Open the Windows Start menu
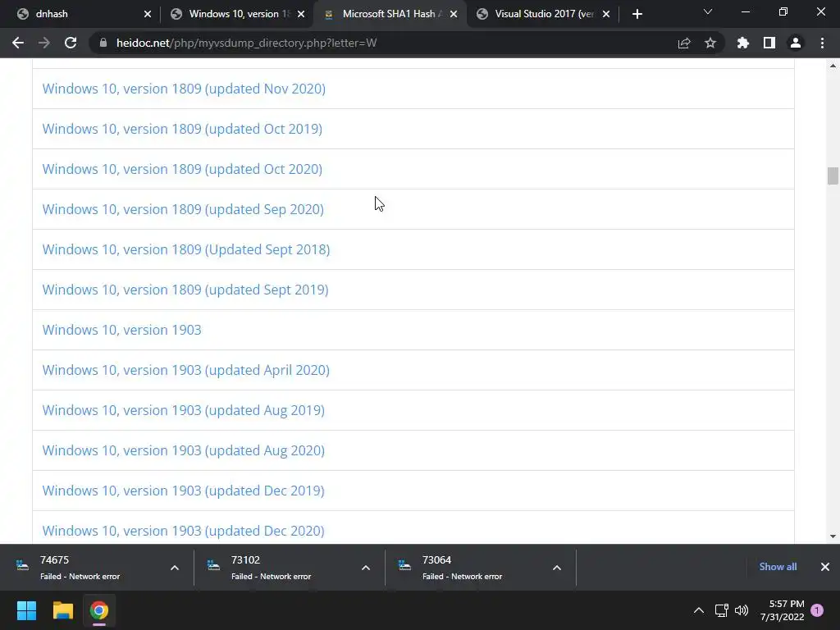 26,610
